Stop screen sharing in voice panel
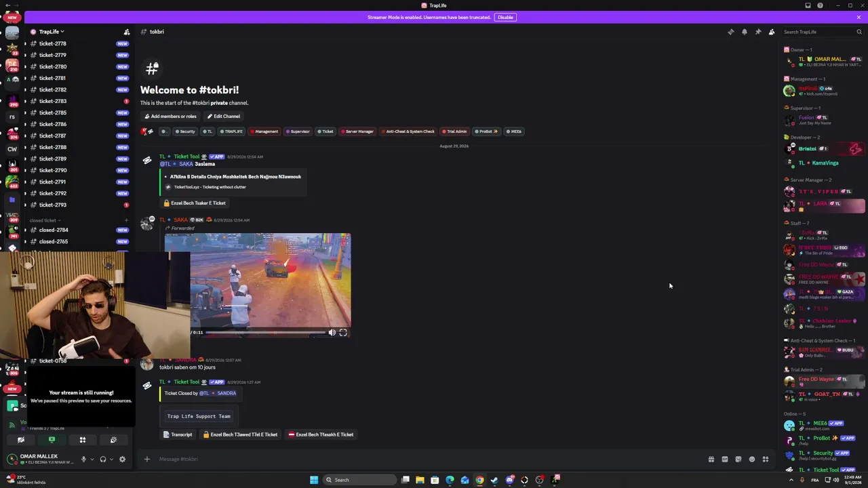The width and height of the screenshot is (868, 488). pos(52,440)
